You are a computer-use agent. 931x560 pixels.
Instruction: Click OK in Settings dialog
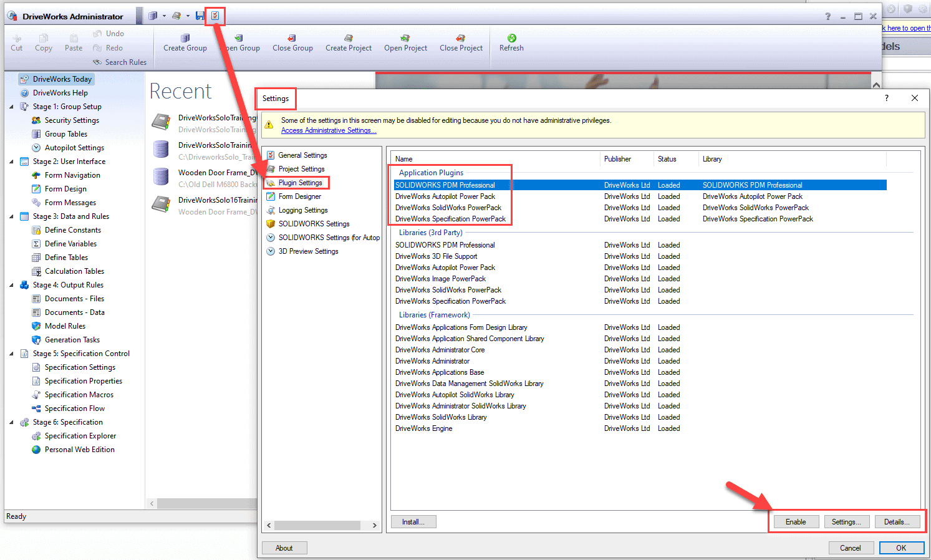(x=901, y=548)
